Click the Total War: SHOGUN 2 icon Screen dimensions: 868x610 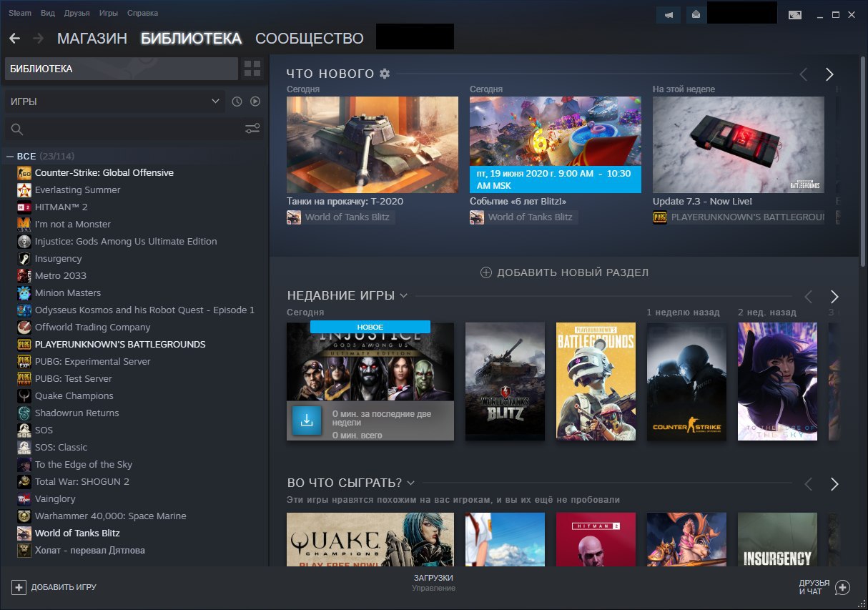(24, 482)
